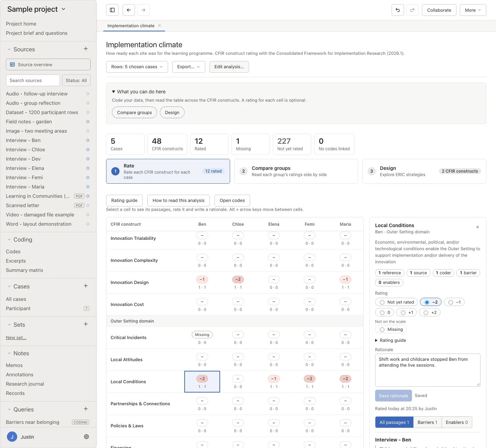Collapse the Coding section
This screenshot has height=448, width=496.
tap(9, 240)
